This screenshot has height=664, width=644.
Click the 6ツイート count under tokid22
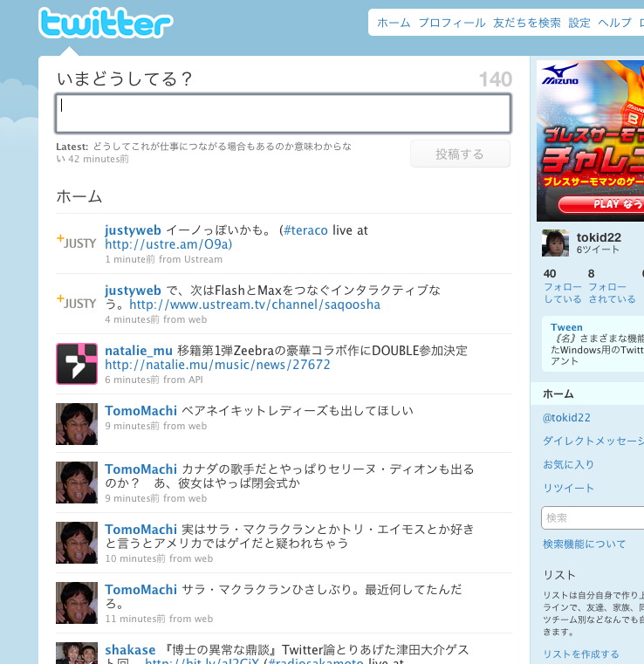click(598, 250)
